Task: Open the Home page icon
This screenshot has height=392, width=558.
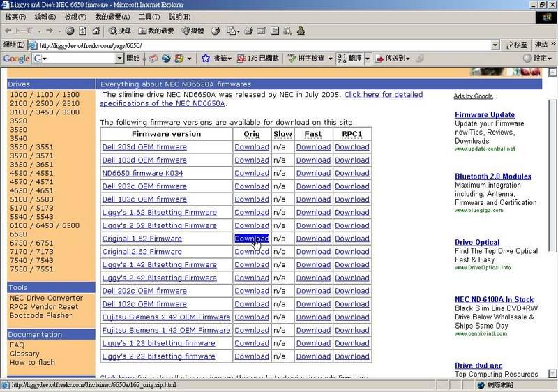Action: (x=96, y=31)
